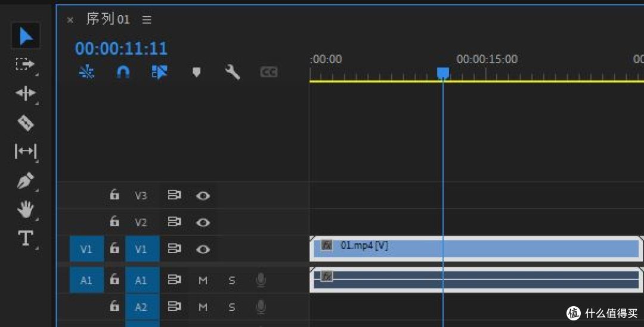Image resolution: width=644 pixels, height=327 pixels.
Task: Close the 序列01 sequence tab
Action: point(70,20)
